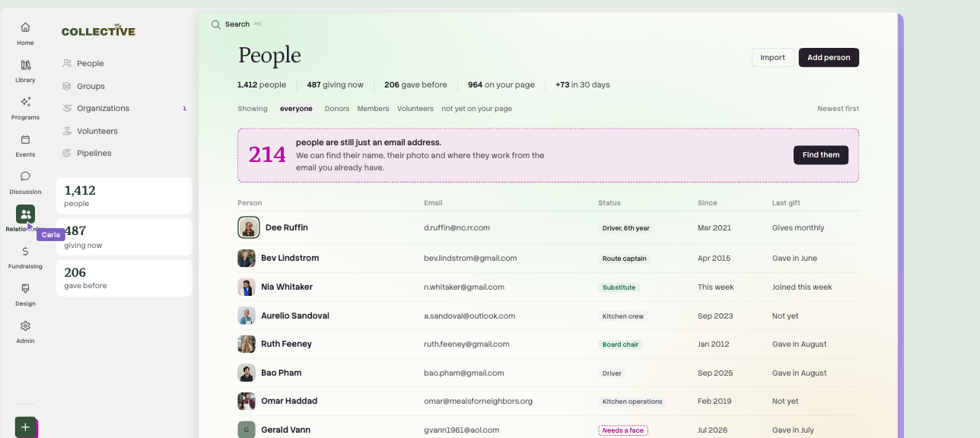Open Aurelio Sandoval's avatar photo

click(247, 316)
